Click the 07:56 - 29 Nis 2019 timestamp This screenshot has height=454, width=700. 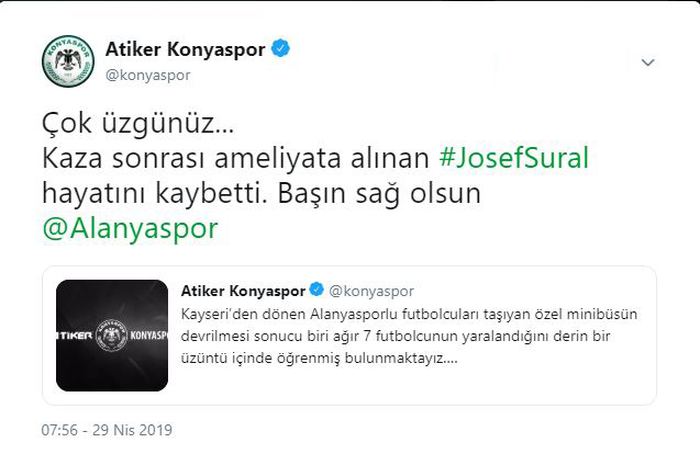coord(107,430)
